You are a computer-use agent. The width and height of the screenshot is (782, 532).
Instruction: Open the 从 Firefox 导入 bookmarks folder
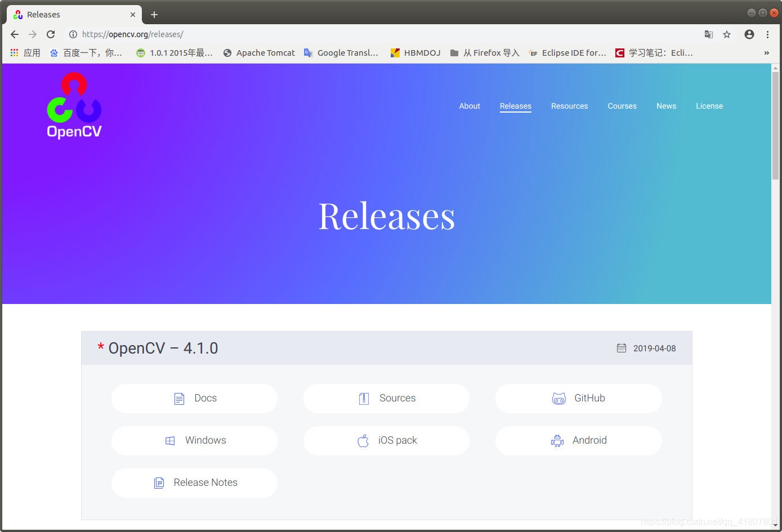(485, 53)
